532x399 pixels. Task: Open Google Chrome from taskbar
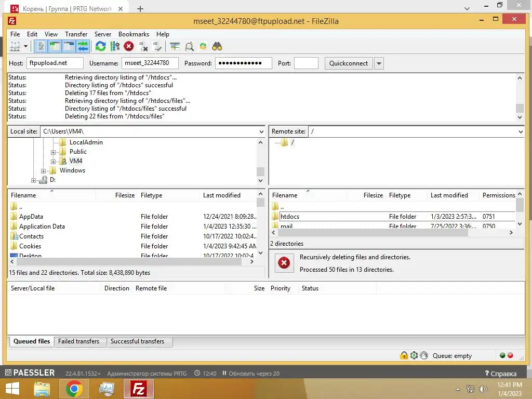74,389
